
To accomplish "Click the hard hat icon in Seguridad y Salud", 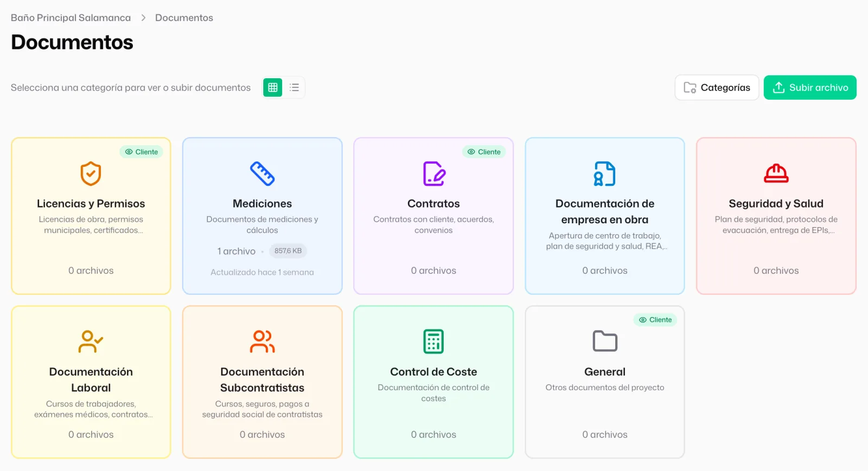I will [x=776, y=173].
